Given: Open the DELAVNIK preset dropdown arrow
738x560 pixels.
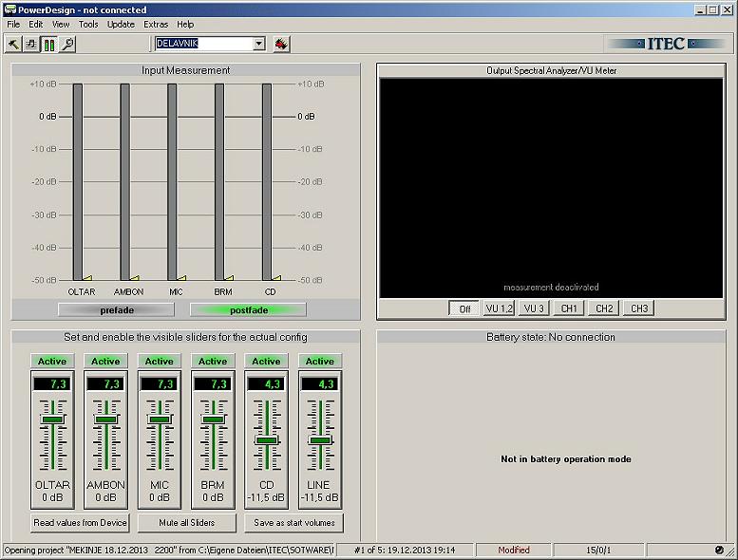Looking at the screenshot, I should (x=259, y=44).
